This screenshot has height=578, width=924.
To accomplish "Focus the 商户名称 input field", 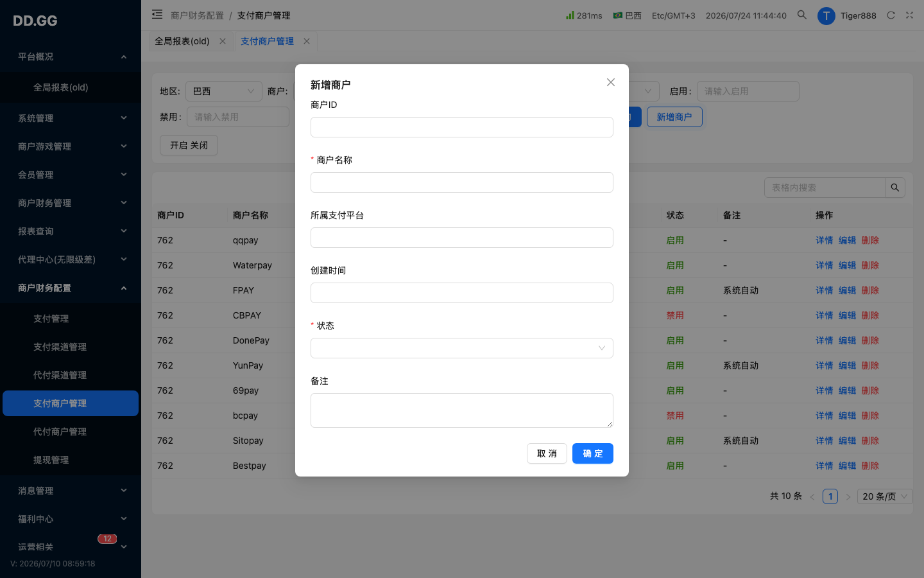I will click(x=462, y=182).
